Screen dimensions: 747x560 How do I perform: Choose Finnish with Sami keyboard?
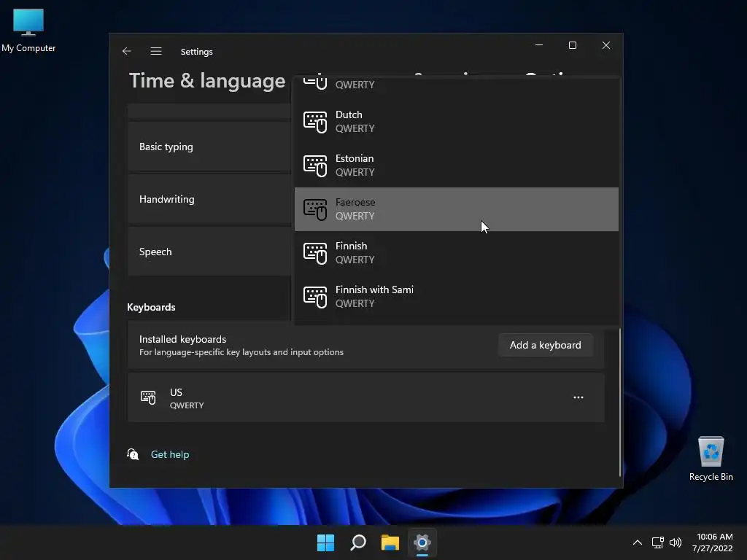tap(457, 297)
